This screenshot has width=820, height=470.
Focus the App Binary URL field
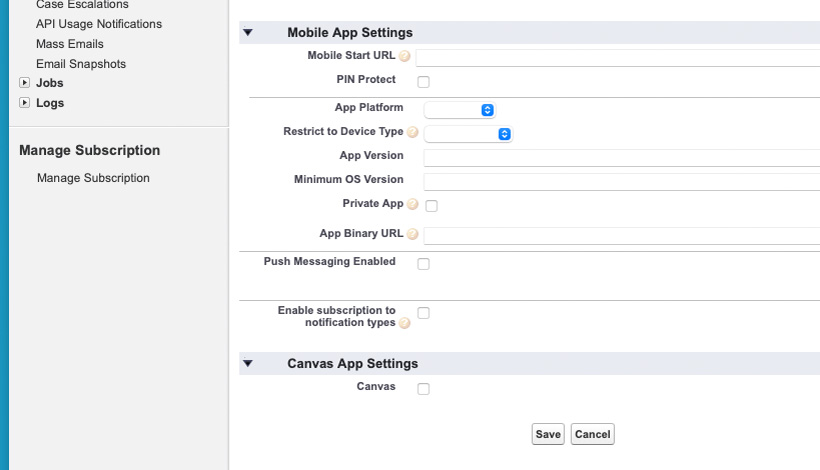[x=622, y=236]
